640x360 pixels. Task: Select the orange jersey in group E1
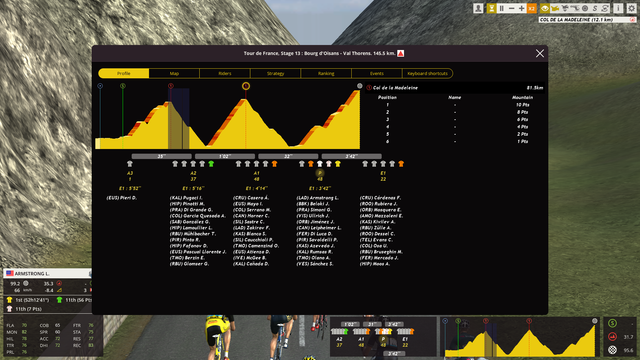pos(401,164)
